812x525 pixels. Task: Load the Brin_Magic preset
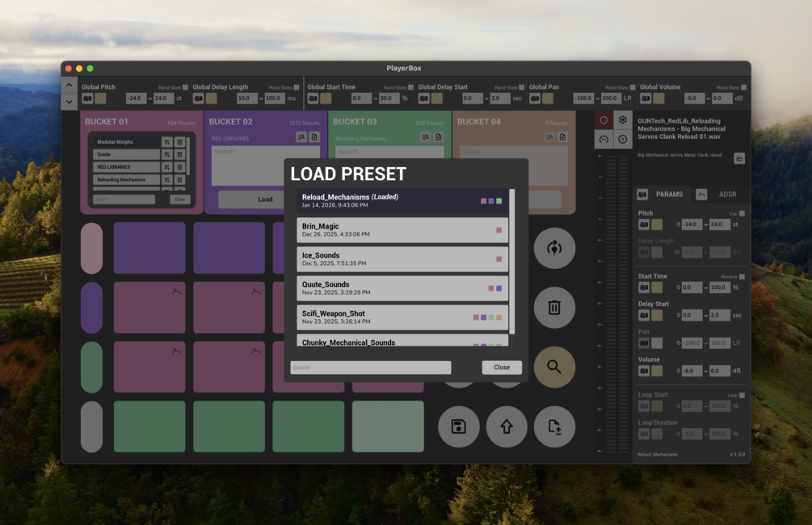click(402, 230)
